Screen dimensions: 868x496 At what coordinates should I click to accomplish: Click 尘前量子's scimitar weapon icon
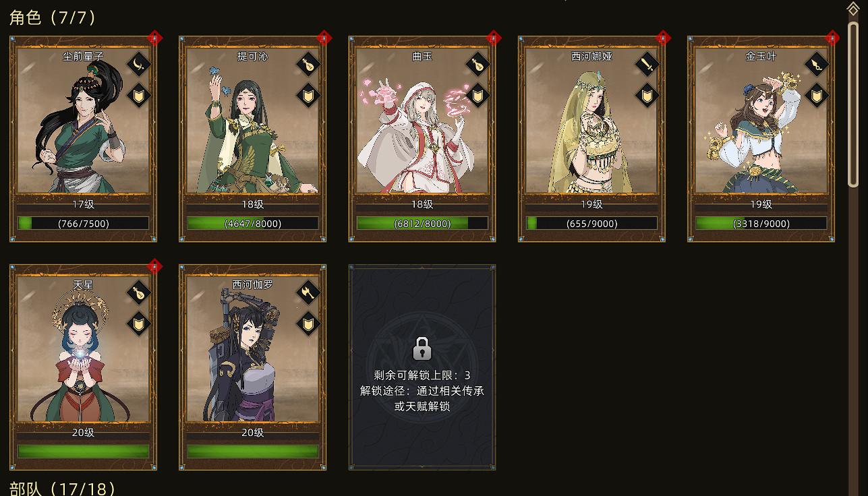[x=139, y=65]
